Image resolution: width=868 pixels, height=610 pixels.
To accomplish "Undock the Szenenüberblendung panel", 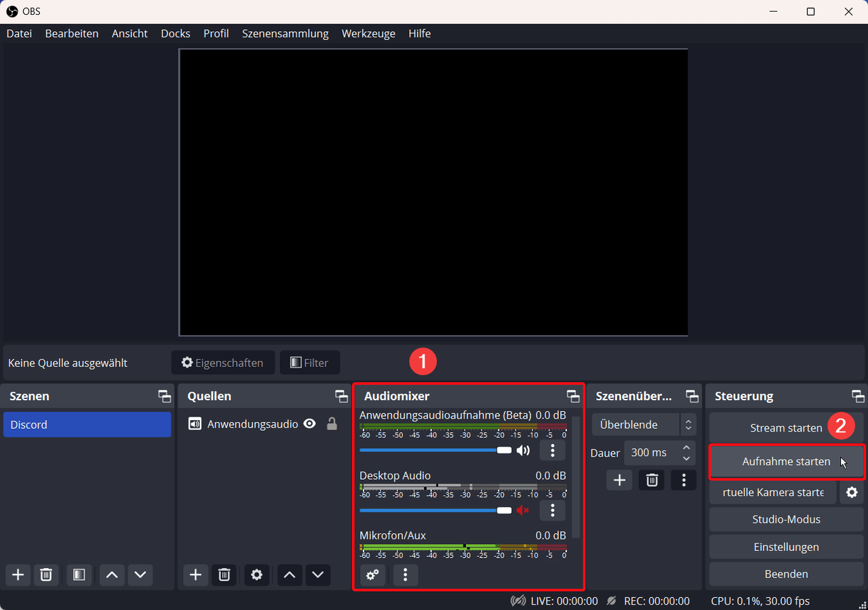I will (x=692, y=396).
